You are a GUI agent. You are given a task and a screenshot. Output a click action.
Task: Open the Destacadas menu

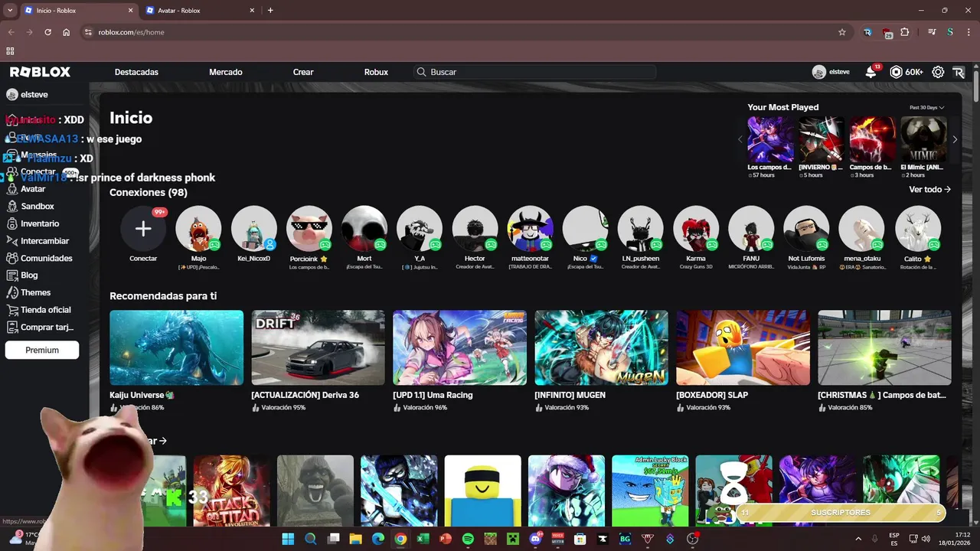pos(136,72)
